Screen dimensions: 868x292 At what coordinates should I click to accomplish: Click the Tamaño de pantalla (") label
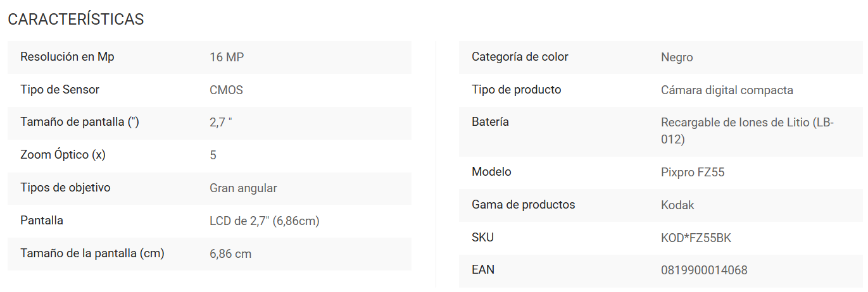(80, 123)
